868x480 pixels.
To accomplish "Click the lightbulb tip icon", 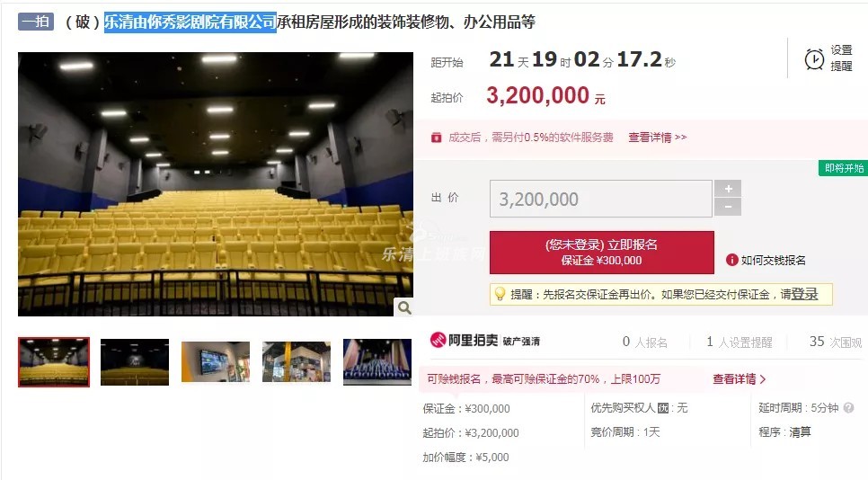I will click(500, 294).
